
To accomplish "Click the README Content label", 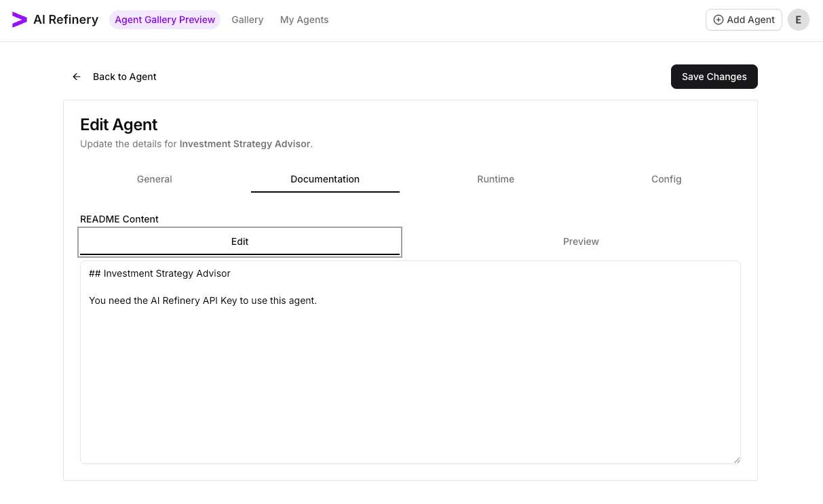I will [x=119, y=219].
